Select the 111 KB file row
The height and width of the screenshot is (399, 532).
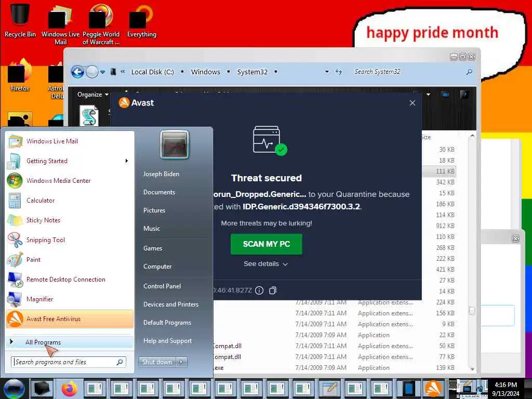click(438, 171)
